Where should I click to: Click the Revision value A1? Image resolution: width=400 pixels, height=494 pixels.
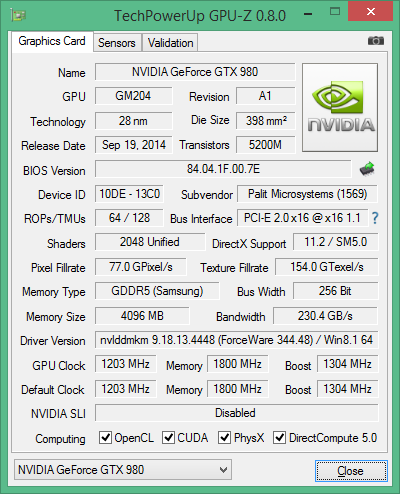pyautogui.click(x=266, y=96)
